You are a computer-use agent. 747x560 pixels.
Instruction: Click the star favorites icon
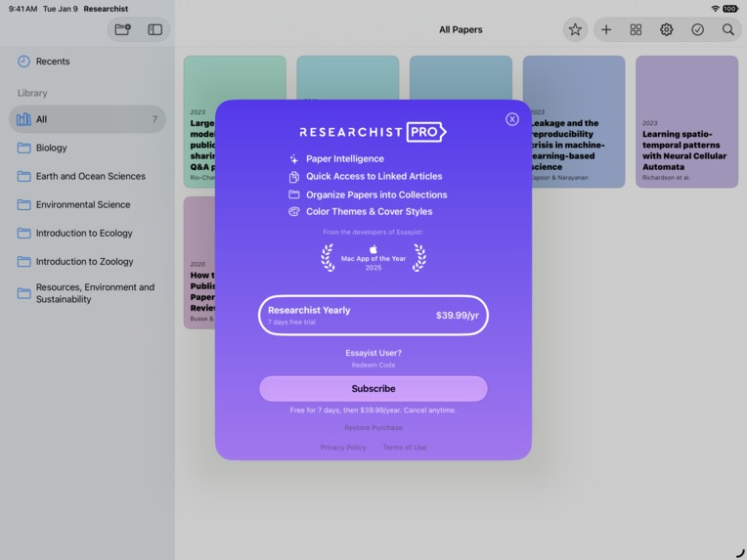click(x=575, y=29)
